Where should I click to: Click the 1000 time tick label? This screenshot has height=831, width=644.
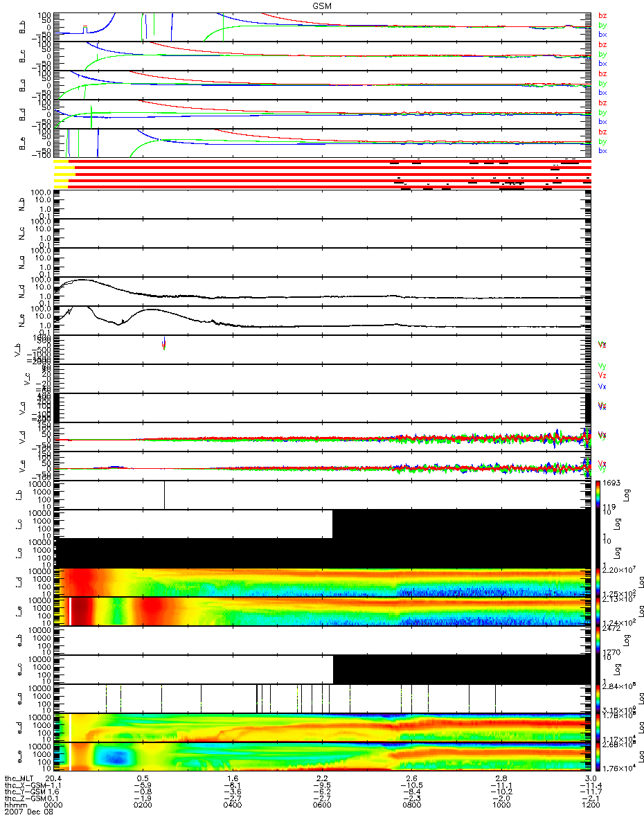tap(500, 805)
